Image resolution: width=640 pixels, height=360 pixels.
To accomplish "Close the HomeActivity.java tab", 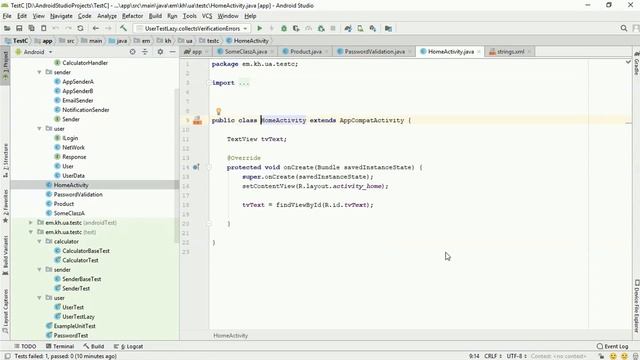I will [479, 52].
